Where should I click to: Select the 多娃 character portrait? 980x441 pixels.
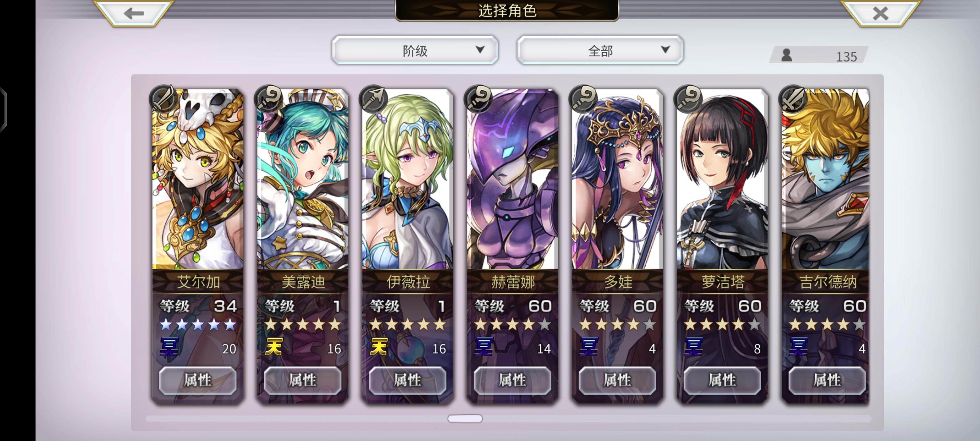[x=617, y=179]
